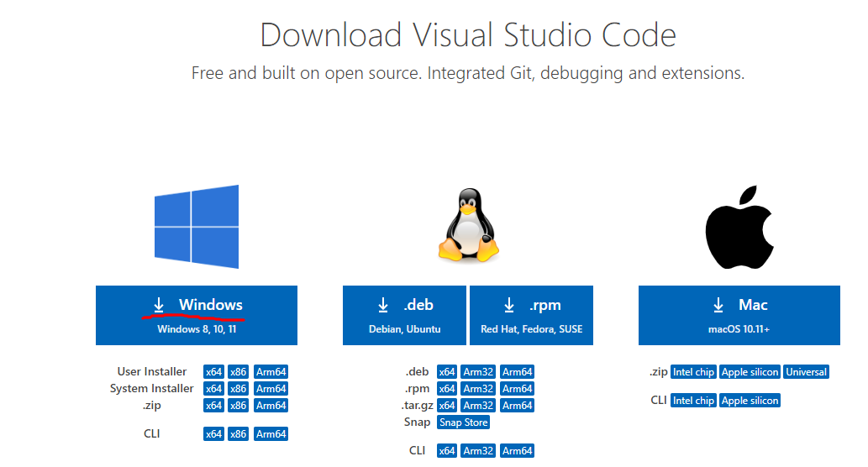Download the .deb package for Debian, Ubuntu
The width and height of the screenshot is (868, 467).
click(404, 315)
